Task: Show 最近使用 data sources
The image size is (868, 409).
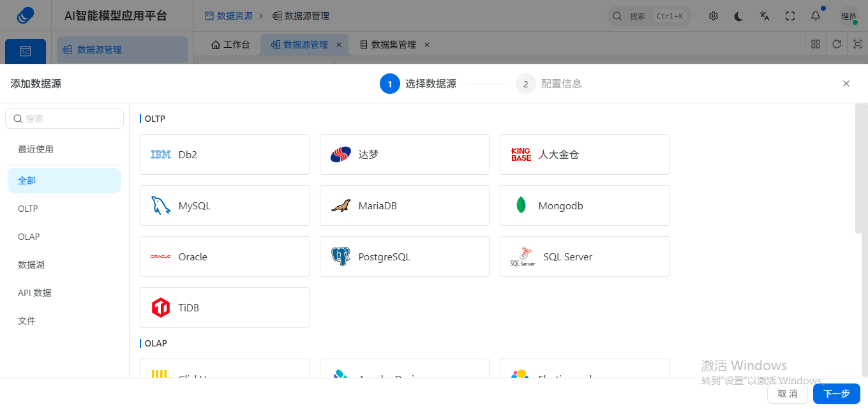Action: (x=64, y=149)
